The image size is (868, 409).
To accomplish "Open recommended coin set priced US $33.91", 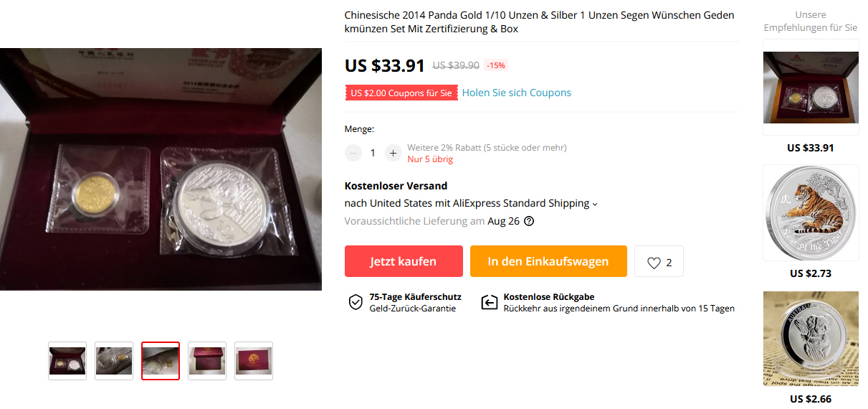I will click(x=811, y=88).
